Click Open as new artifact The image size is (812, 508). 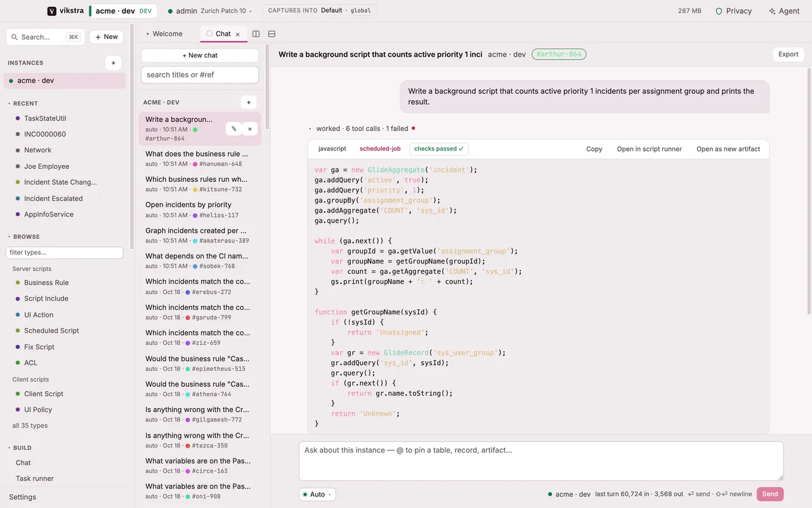pos(728,149)
